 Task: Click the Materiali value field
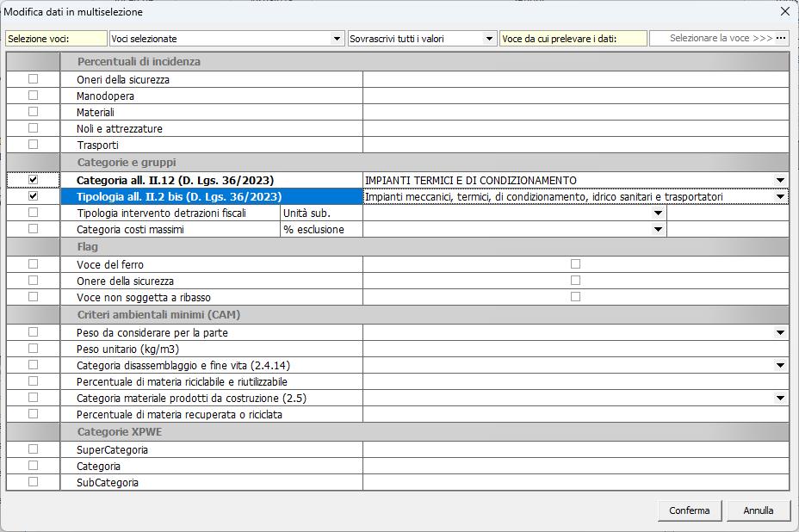pyautogui.click(x=575, y=112)
